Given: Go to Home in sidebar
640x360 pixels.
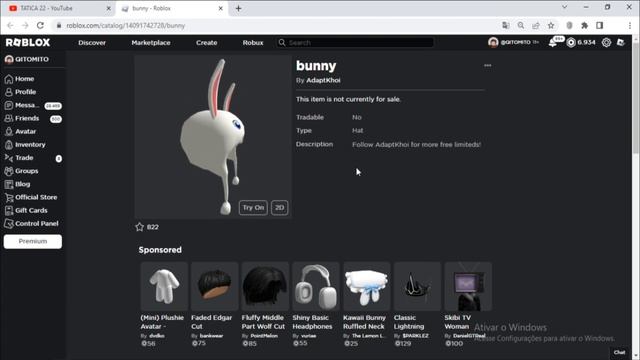Looking at the screenshot, I should pos(24,79).
